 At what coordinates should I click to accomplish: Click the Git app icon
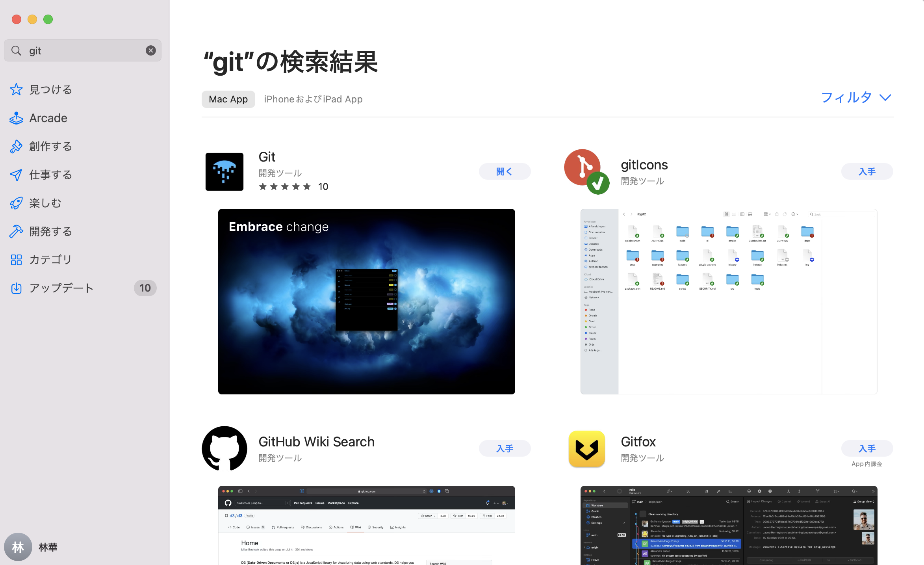tap(225, 172)
